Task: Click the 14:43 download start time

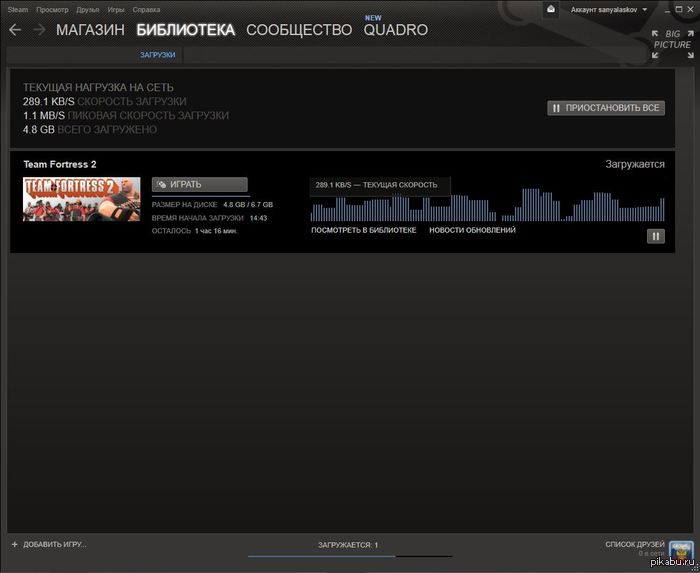Action: click(258, 218)
